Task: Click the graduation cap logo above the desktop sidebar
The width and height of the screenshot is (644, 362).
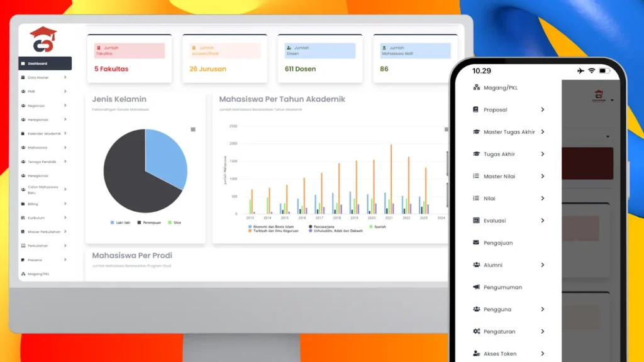Action: coord(43,40)
